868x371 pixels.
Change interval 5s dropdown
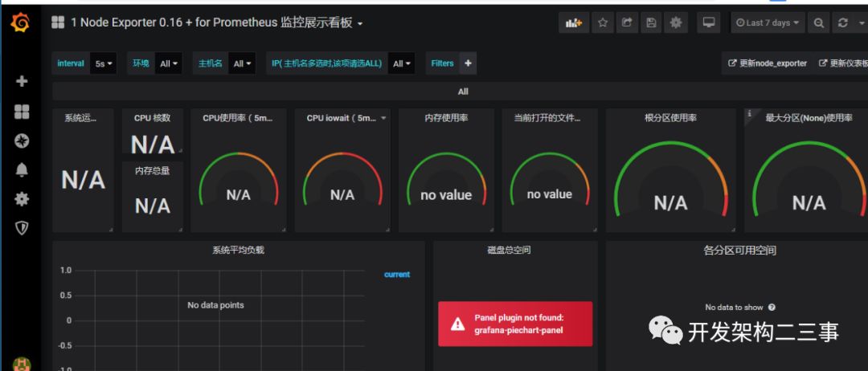click(x=104, y=63)
